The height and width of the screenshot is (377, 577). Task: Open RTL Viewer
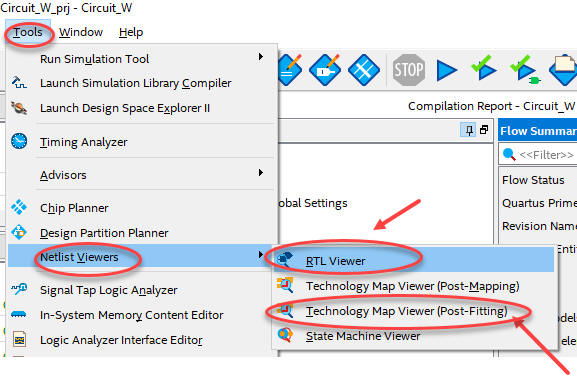pyautogui.click(x=414, y=261)
